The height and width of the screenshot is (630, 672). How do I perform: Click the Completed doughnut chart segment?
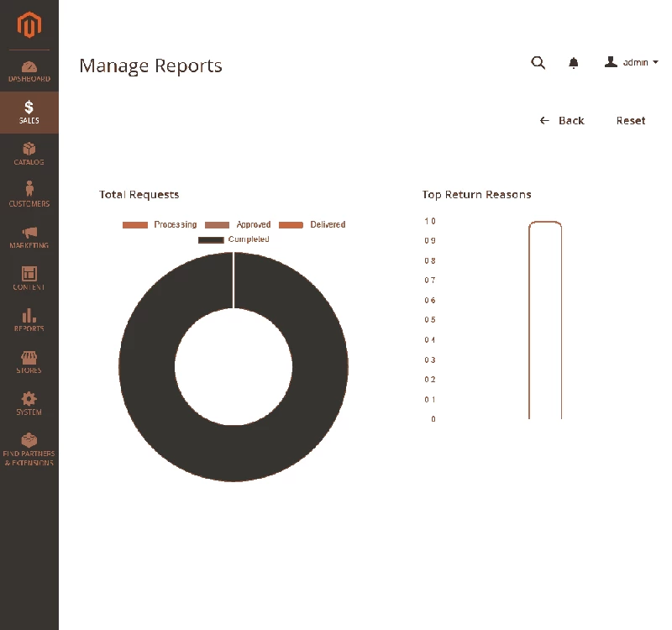coord(234,454)
